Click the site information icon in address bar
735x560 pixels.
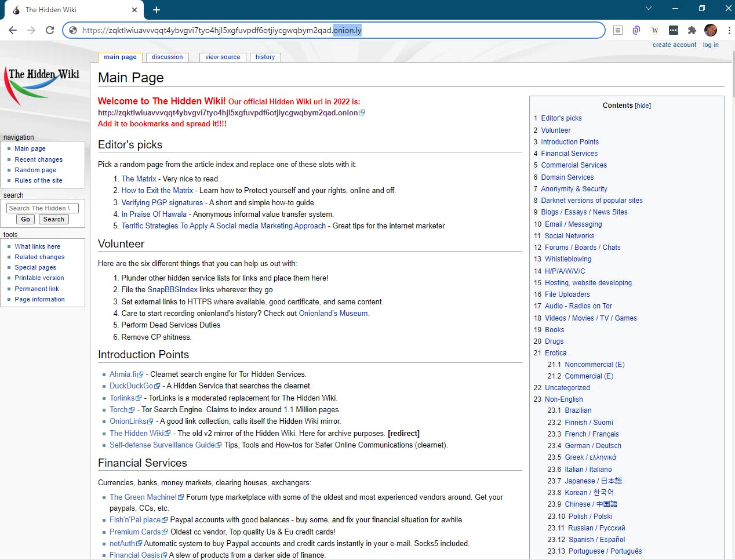click(72, 30)
